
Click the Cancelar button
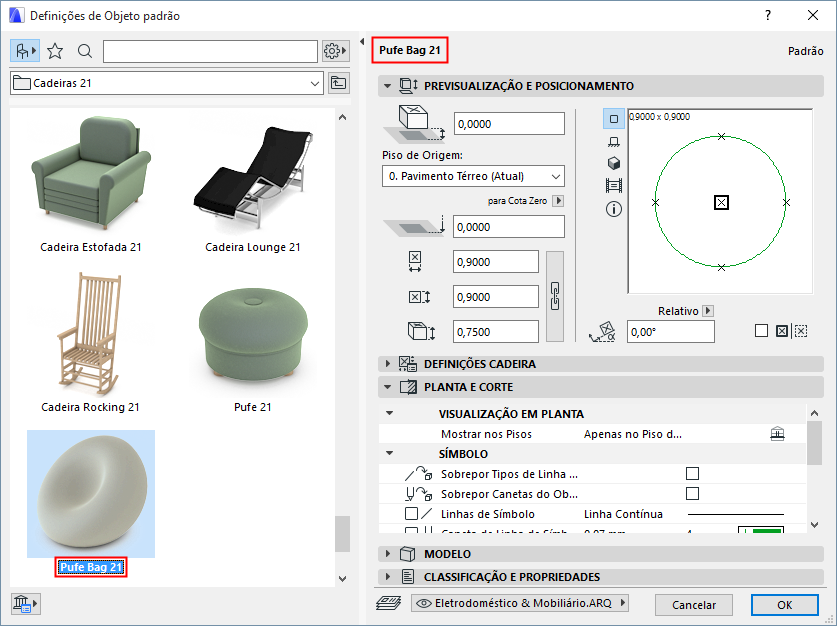pos(693,604)
